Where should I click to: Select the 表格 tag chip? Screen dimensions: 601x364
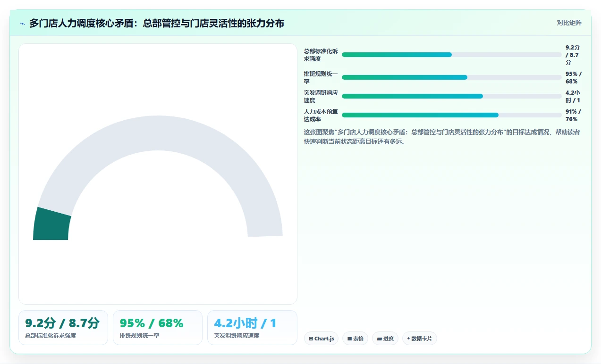point(355,339)
